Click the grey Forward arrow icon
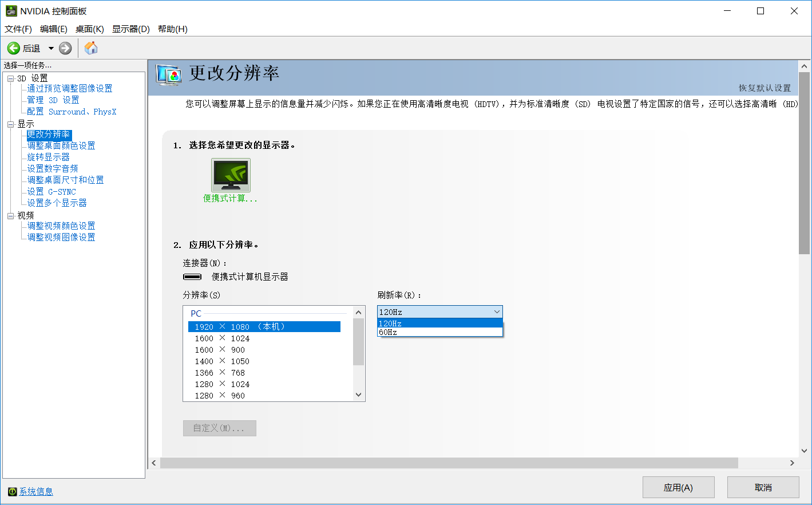This screenshot has width=812, height=505. [x=66, y=49]
